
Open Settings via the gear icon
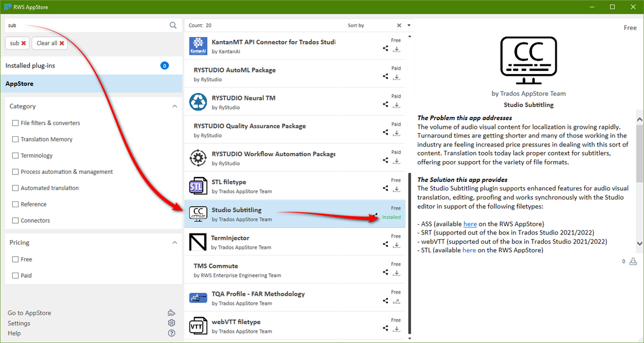point(171,323)
